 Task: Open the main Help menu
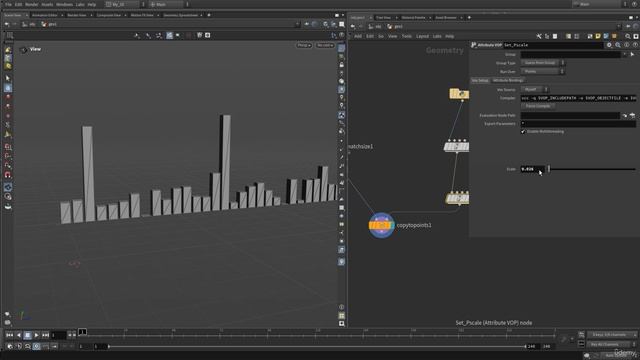tap(91, 4)
